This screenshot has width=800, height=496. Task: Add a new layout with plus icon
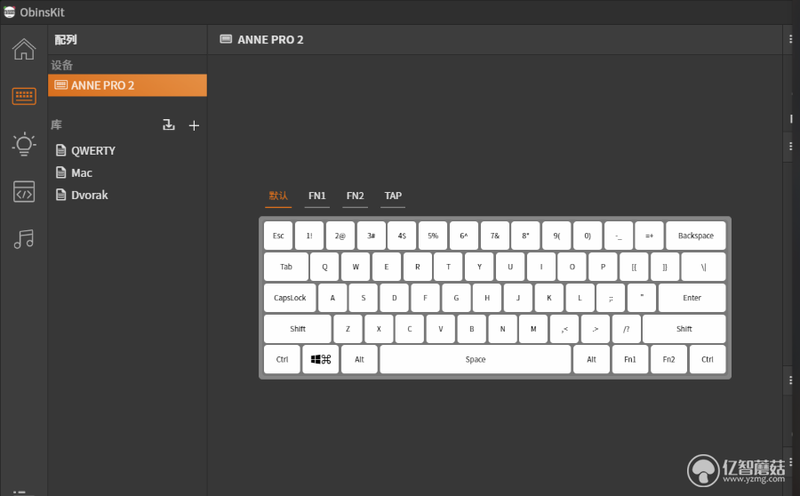pos(194,126)
